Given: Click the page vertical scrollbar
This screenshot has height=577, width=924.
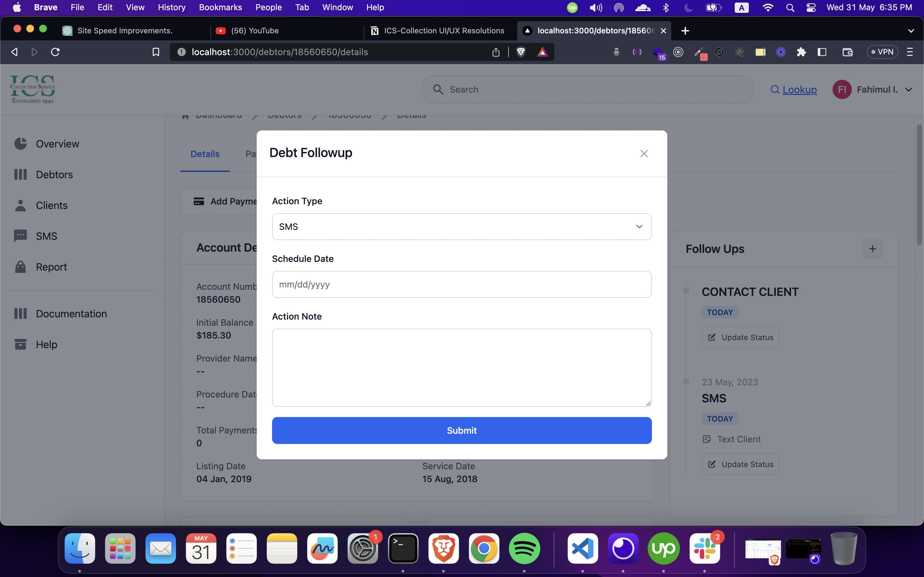Looking at the screenshot, I should tap(919, 185).
